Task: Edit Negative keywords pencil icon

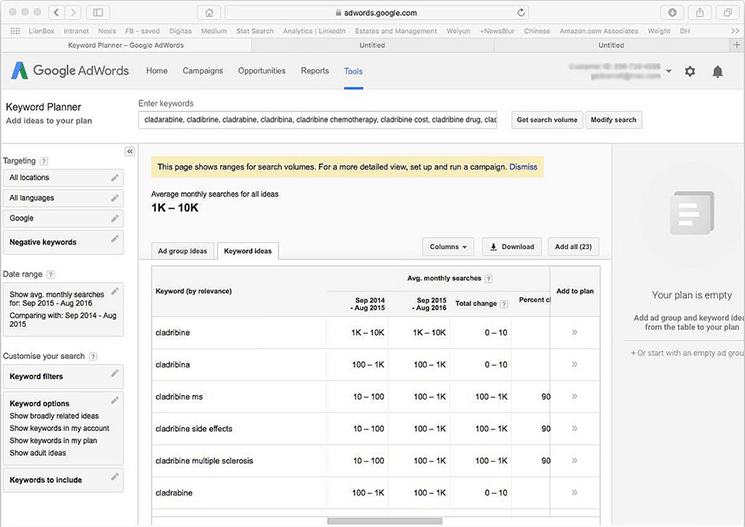Action: 115,239
